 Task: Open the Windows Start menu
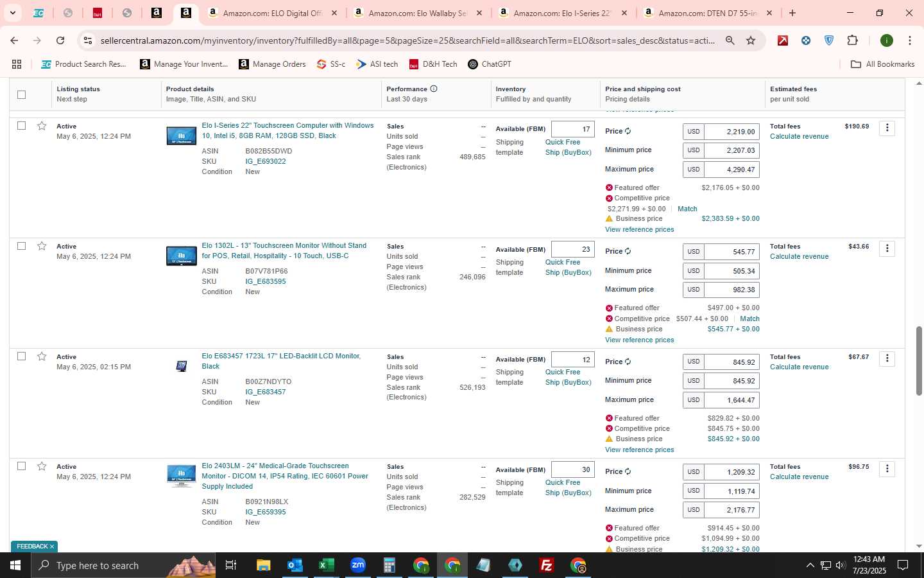click(x=15, y=565)
